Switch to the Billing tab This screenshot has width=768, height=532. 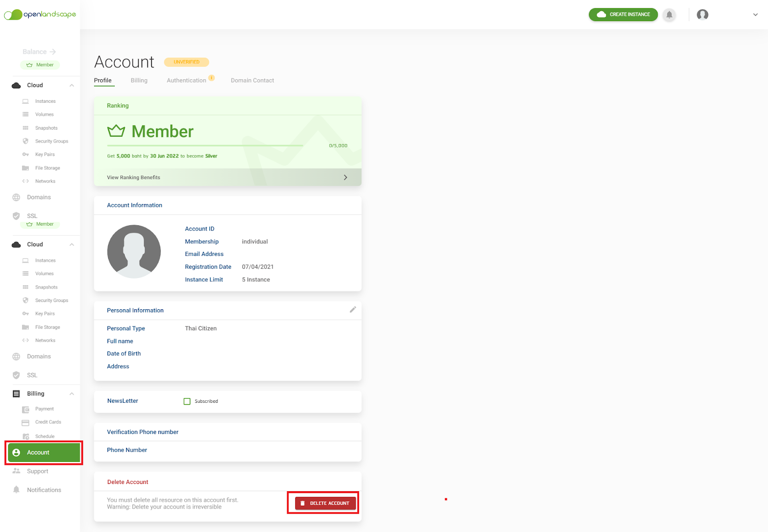[139, 80]
